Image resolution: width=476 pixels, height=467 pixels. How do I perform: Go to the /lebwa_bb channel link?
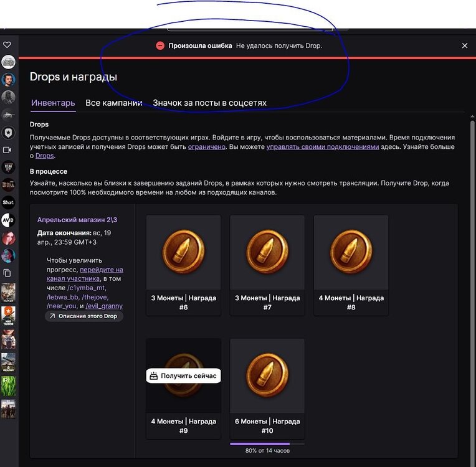(62, 297)
